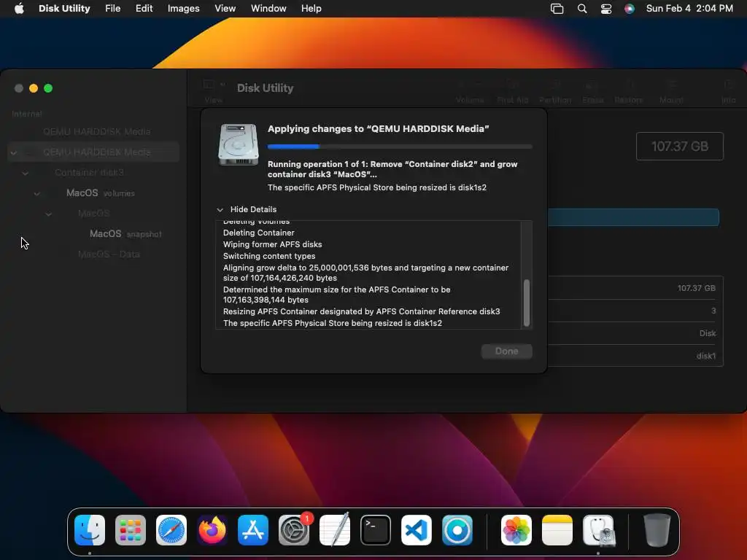The image size is (747, 560).
Task: Open Control Center in menu bar
Action: [606, 9]
